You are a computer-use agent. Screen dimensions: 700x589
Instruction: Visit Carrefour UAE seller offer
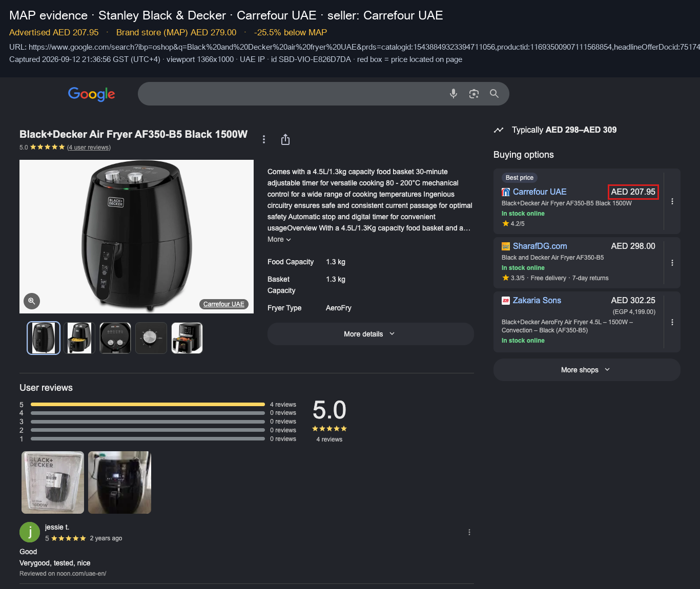coord(540,192)
